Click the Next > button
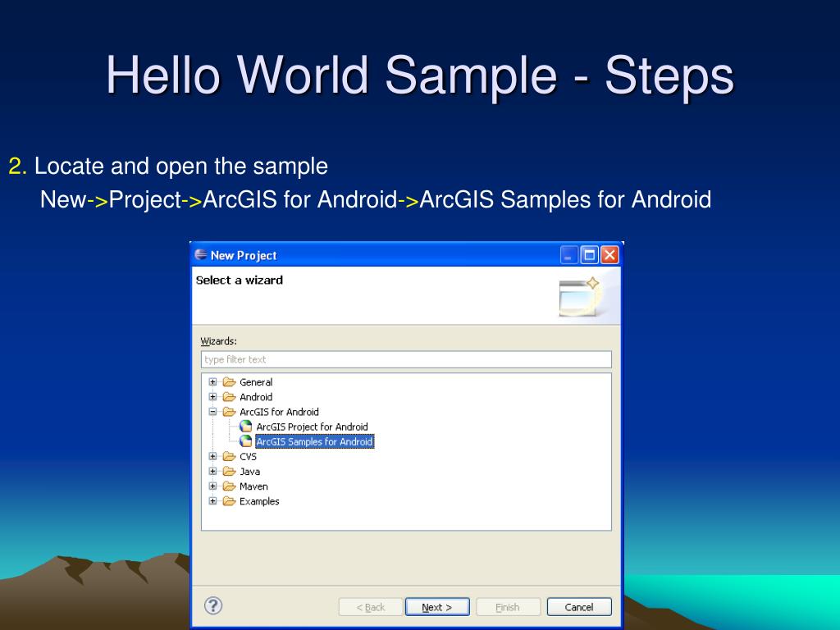Viewport: 840px width, 630px height. 437,607
